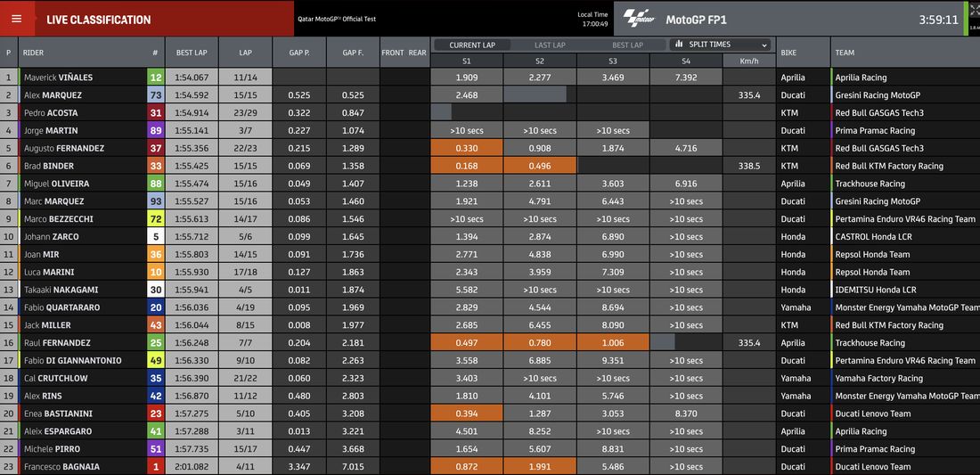Click top speed 338.5 for Binder
Viewport: 980px width, 475px height.
748,167
